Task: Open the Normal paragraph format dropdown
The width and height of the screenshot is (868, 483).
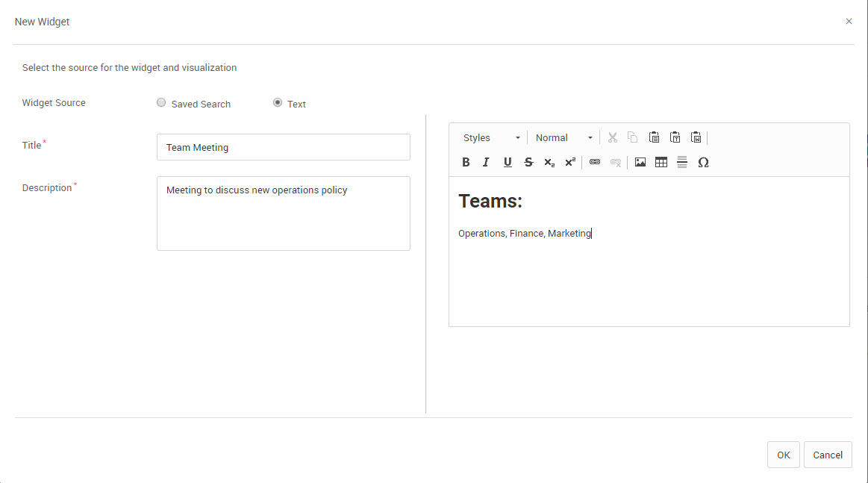Action: point(563,137)
